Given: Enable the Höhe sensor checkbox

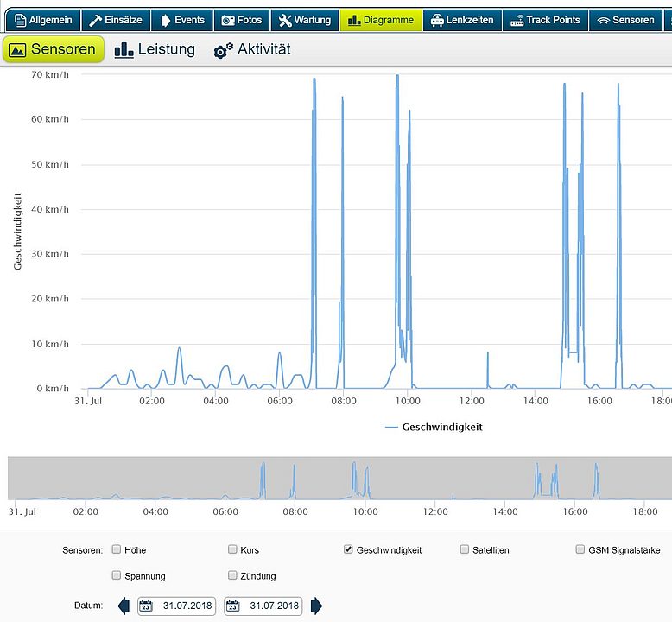Looking at the screenshot, I should pos(117,549).
